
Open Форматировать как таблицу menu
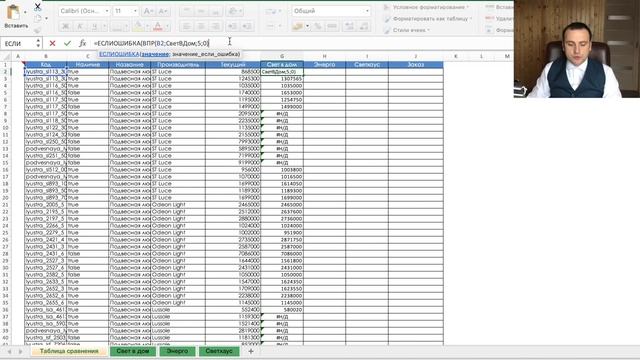click(429, 19)
